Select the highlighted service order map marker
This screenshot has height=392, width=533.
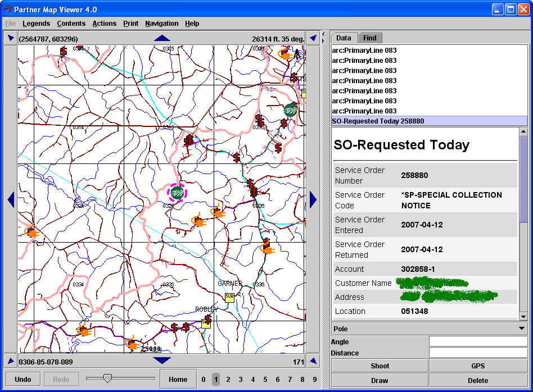(x=177, y=193)
